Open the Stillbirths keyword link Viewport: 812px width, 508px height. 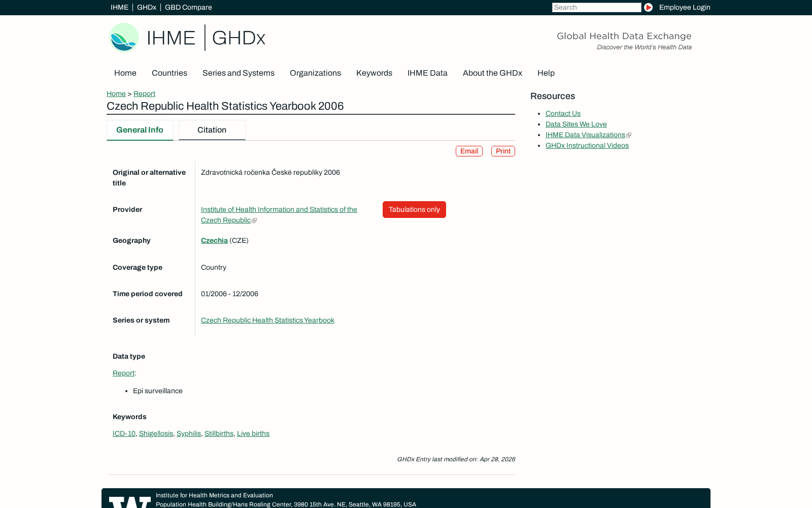click(219, 434)
